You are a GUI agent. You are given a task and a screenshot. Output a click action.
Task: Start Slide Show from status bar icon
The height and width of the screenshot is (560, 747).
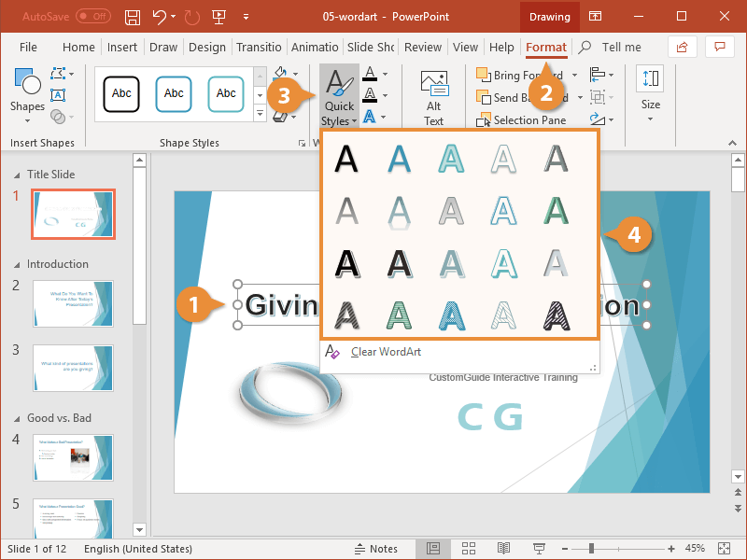click(x=539, y=548)
